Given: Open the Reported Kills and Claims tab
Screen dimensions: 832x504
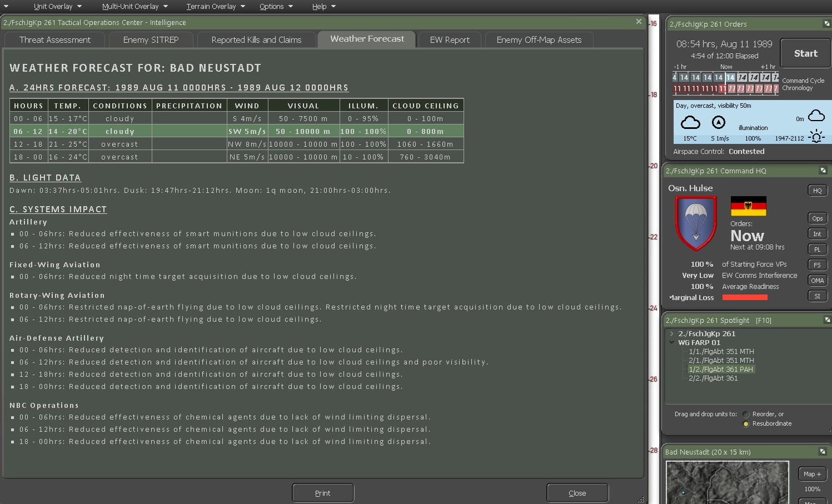Looking at the screenshot, I should (x=256, y=40).
